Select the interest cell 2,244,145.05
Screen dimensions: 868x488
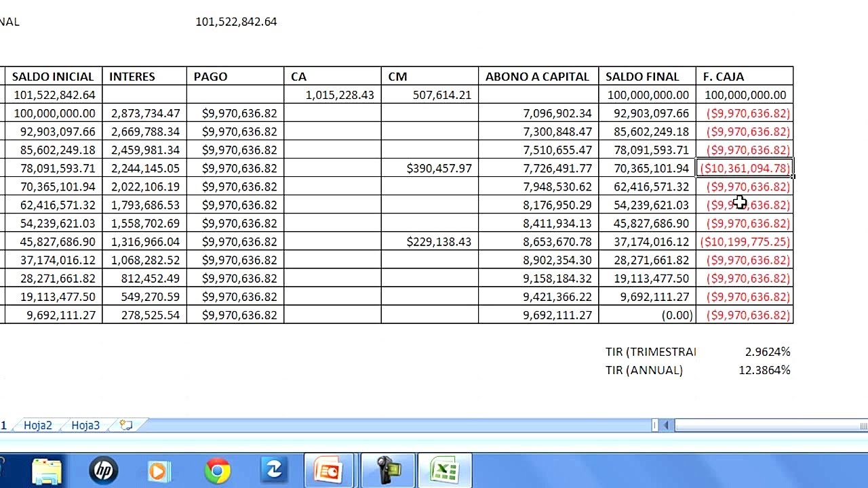(144, 168)
